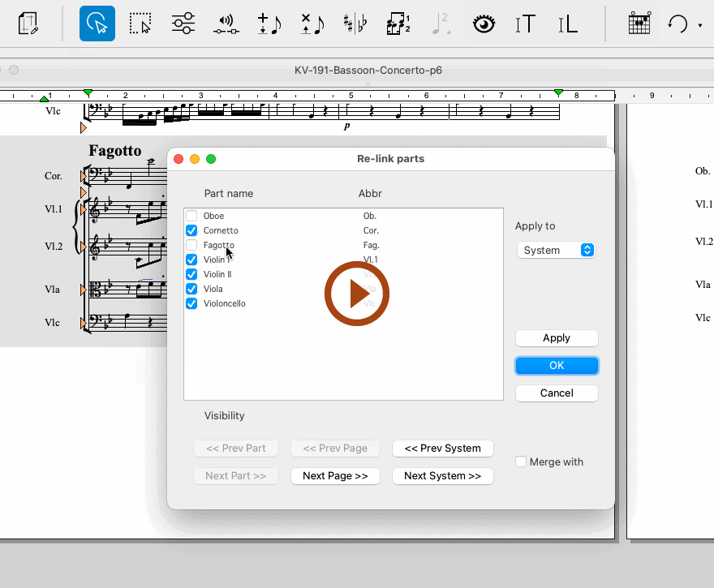The image size is (714, 588).
Task: Click the Visibility label in the dialog
Action: pos(224,415)
